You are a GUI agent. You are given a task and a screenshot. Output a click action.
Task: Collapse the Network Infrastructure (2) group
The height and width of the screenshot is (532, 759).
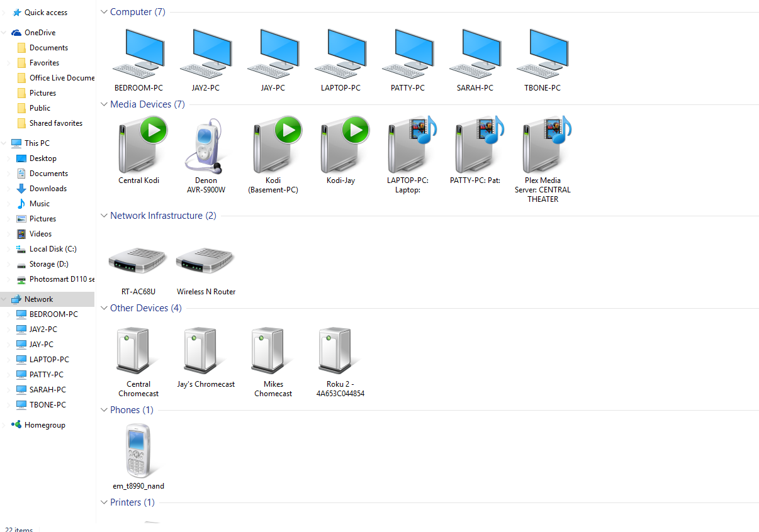tap(104, 216)
